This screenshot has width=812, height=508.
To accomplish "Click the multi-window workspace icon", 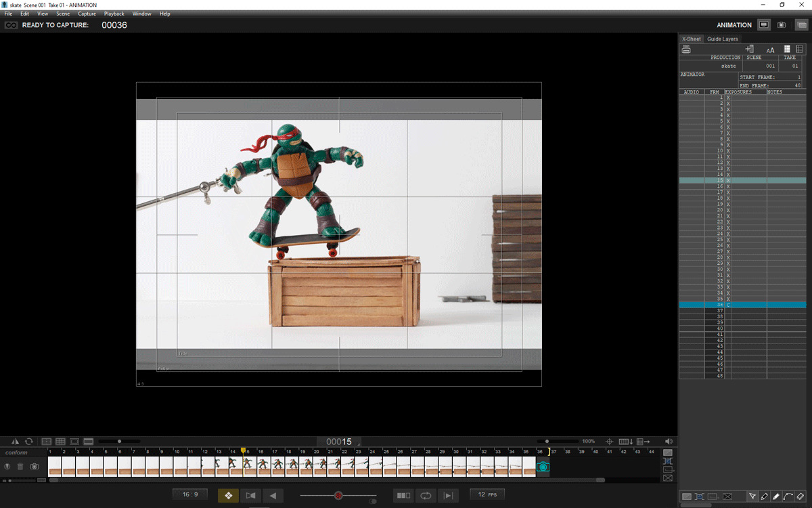I will [x=801, y=25].
